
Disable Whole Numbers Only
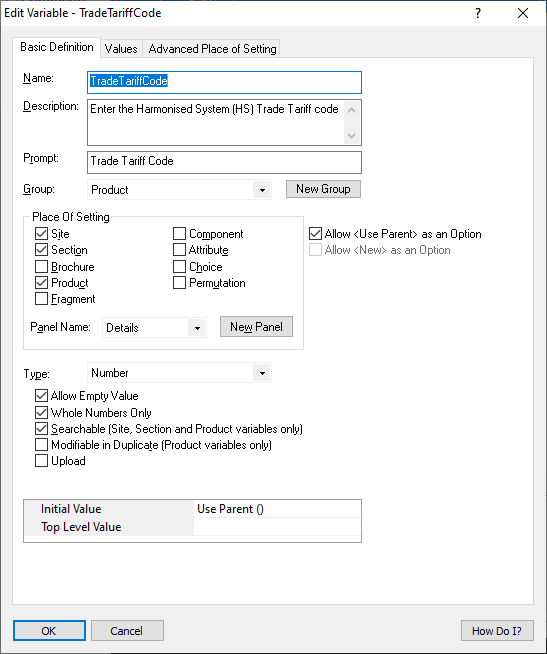41,413
